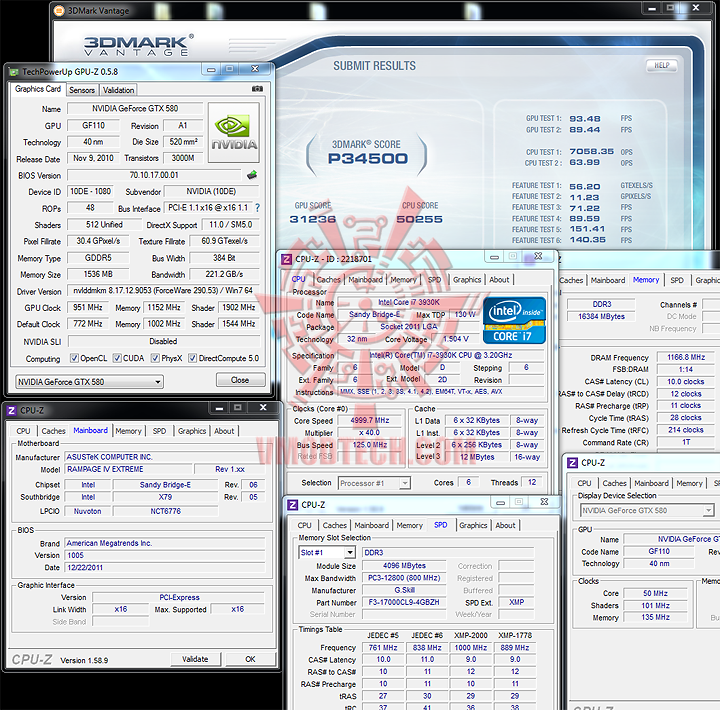Close the CPU-Z SPD window
The height and width of the screenshot is (710, 720).
pyautogui.click(x=544, y=502)
